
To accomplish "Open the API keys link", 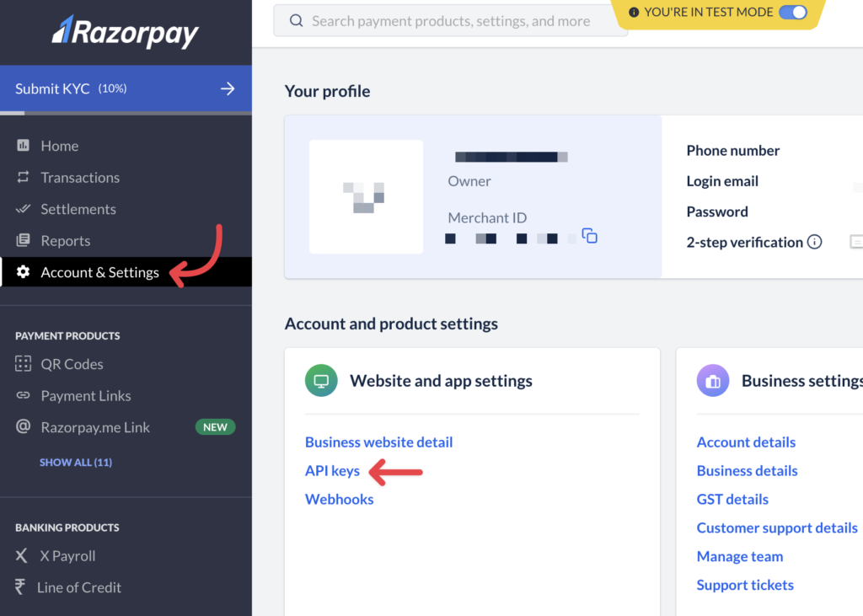I will [332, 470].
